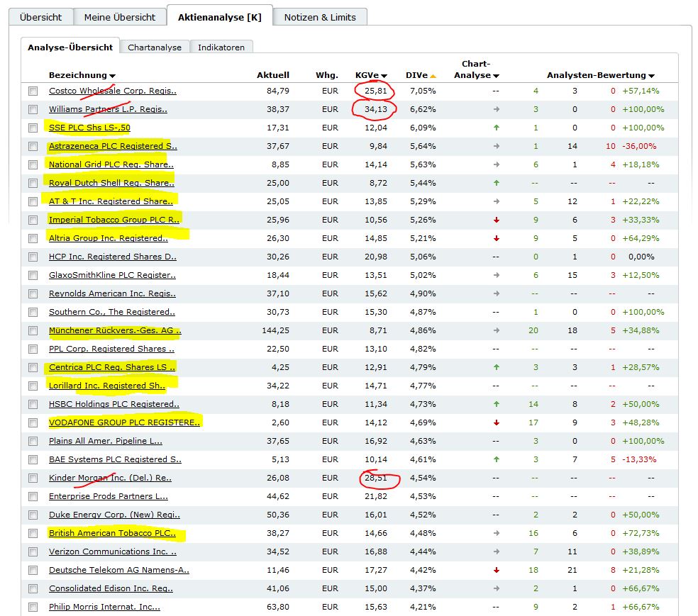
Task: Click SSE PLC green up-arrow chart icon
Action: (497, 128)
